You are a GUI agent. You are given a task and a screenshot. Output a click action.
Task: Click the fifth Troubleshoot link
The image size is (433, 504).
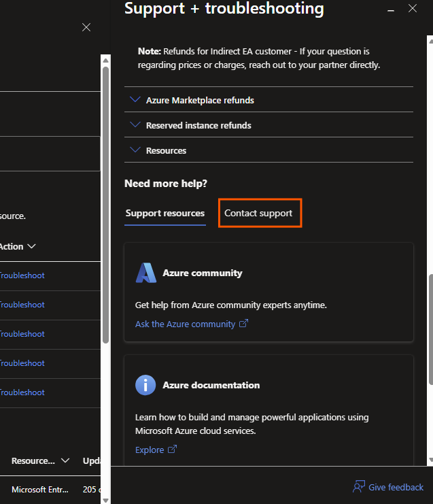pos(22,392)
